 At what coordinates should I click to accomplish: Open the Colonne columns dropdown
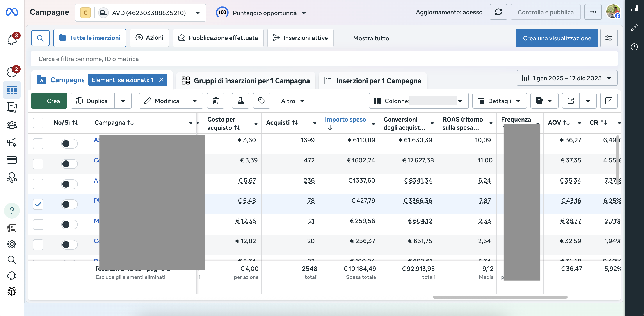pos(418,101)
